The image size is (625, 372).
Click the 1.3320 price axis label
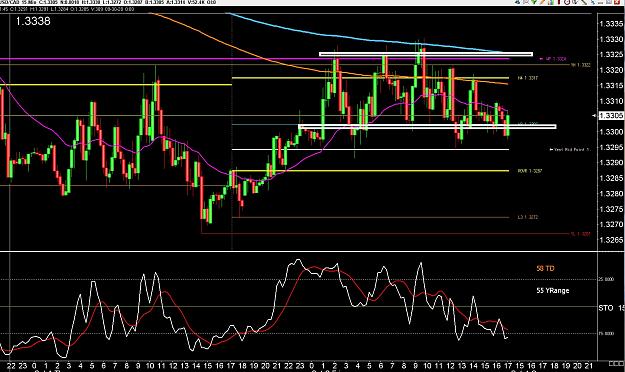point(611,70)
